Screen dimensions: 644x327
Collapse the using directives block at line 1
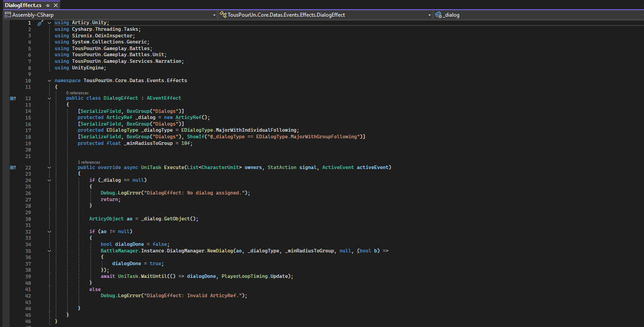(49, 23)
